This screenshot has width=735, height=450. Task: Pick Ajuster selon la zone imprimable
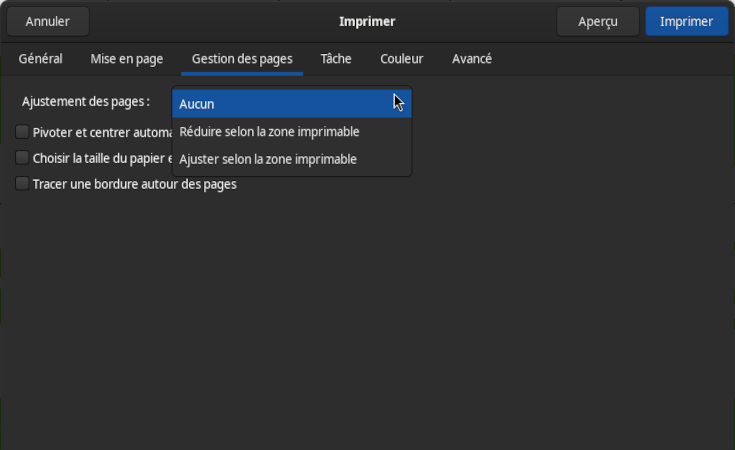coord(292,159)
